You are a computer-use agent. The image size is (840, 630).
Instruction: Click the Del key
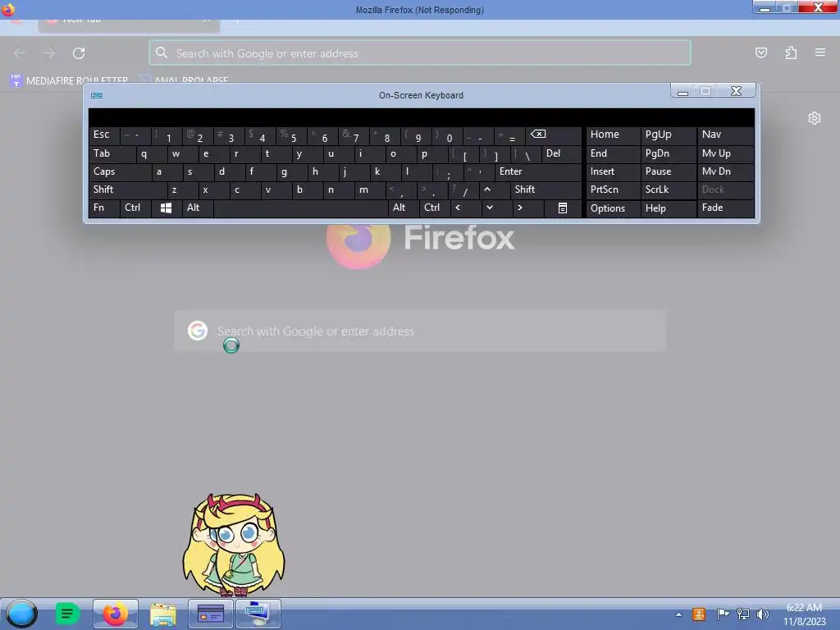(x=561, y=153)
